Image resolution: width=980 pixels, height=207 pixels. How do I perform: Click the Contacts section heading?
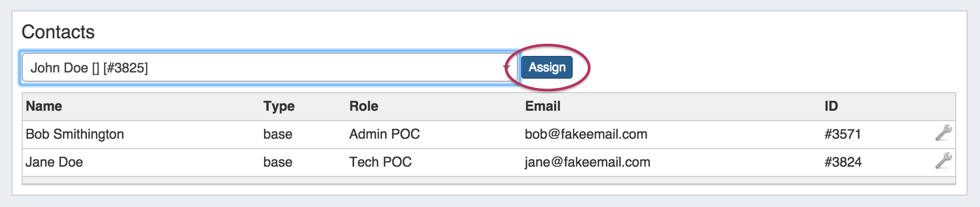(x=58, y=32)
